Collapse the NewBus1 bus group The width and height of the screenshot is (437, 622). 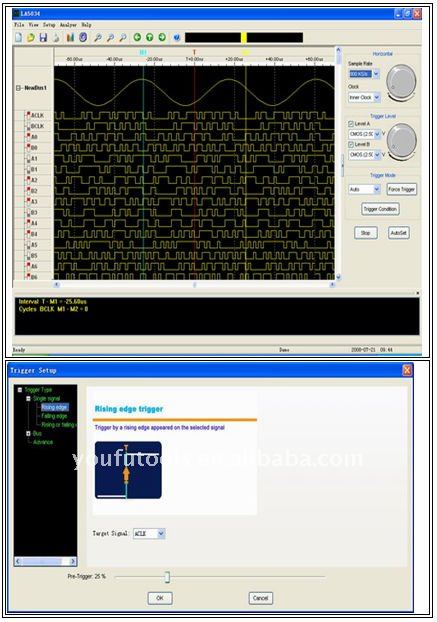coord(18,88)
